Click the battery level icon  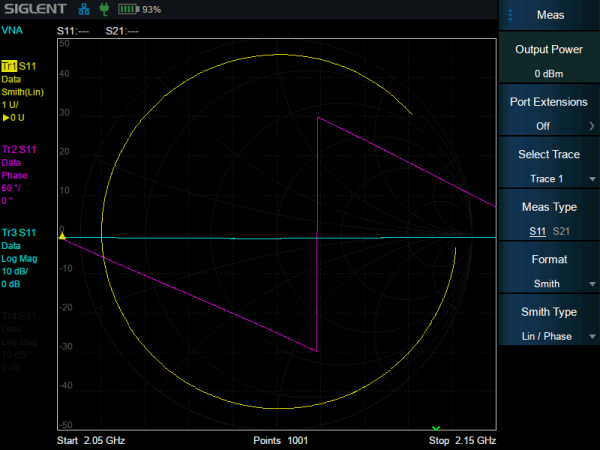[128, 9]
